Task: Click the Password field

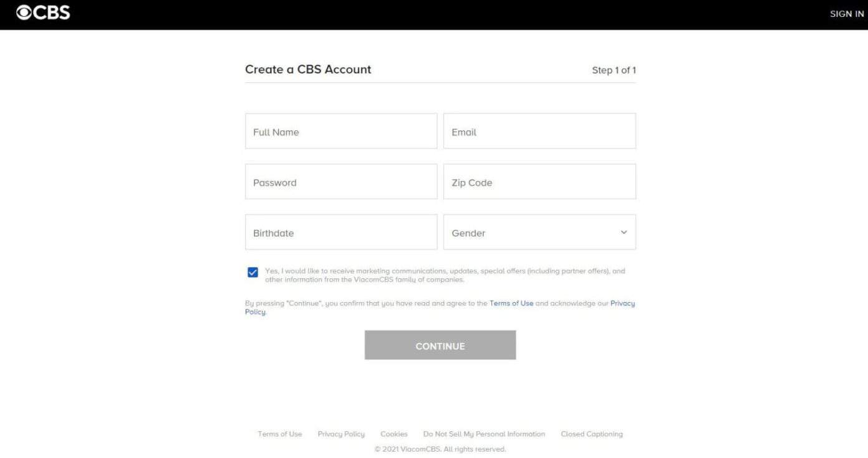Action: 341,182
